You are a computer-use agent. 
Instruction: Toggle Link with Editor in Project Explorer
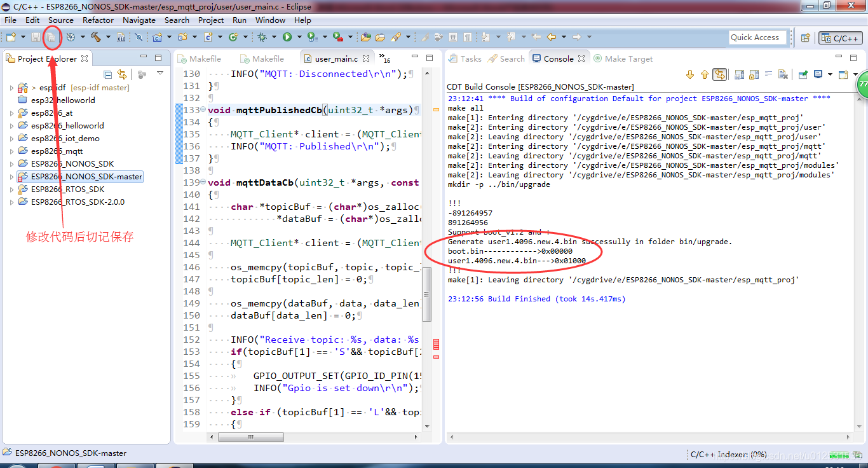(122, 74)
